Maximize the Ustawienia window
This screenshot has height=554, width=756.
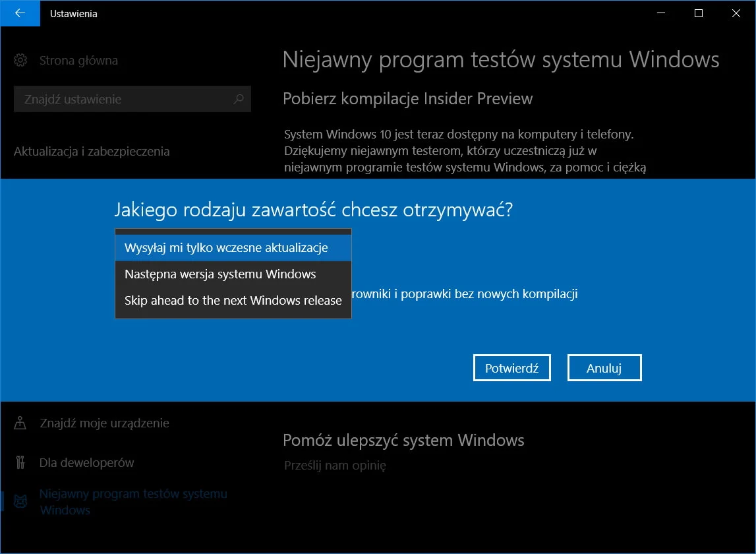(x=699, y=13)
